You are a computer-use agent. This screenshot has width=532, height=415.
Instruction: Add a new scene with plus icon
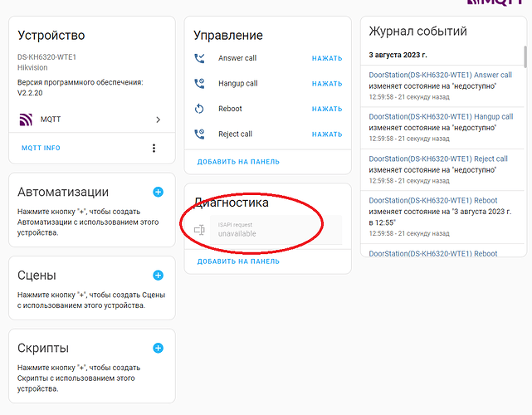tap(159, 276)
